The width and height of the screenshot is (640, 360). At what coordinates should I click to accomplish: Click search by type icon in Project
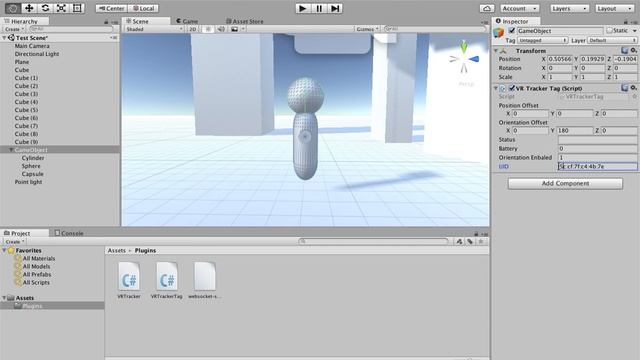coord(460,242)
